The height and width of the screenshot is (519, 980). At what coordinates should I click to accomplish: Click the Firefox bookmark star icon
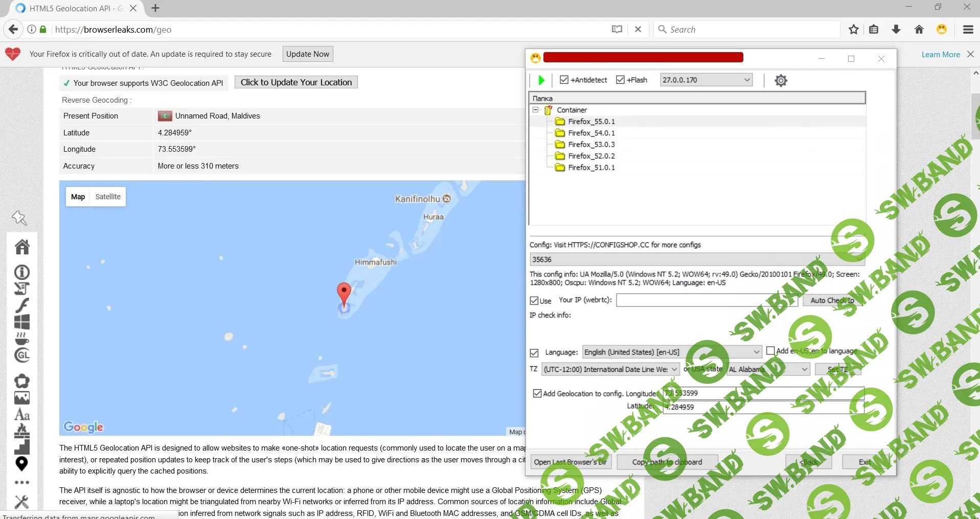[853, 30]
